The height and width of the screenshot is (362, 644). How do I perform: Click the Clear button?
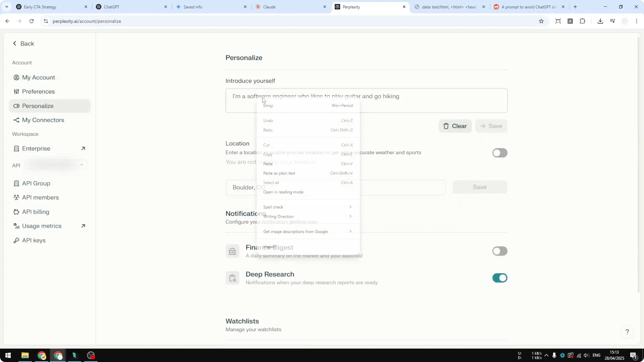[455, 126]
